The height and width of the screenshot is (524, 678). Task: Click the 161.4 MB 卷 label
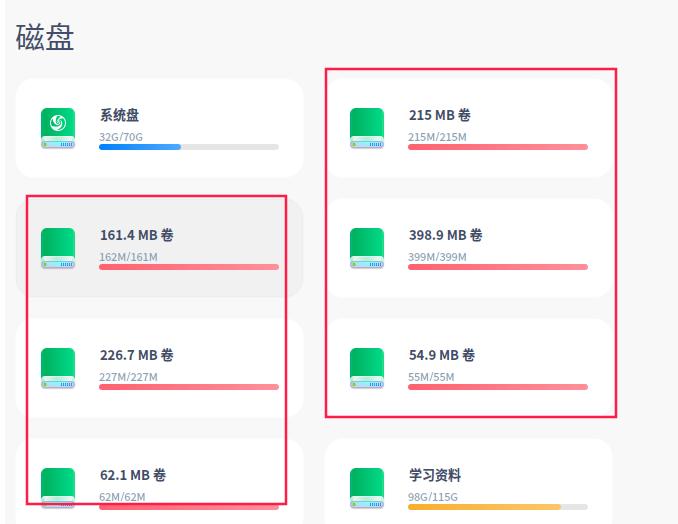137,235
